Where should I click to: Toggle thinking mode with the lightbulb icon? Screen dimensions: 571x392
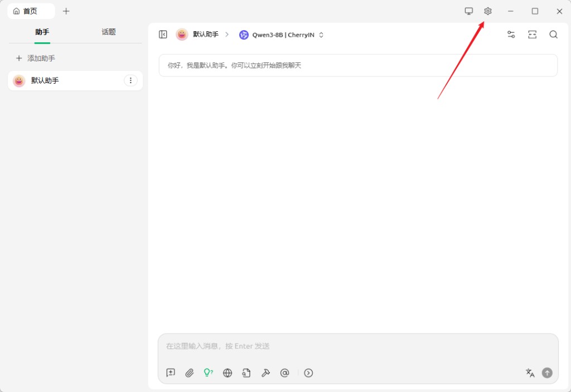tap(208, 372)
